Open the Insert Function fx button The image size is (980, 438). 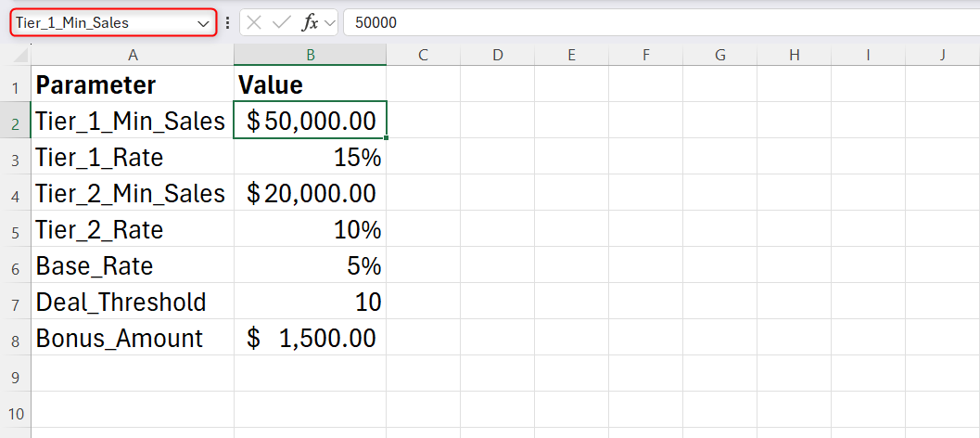tap(310, 23)
